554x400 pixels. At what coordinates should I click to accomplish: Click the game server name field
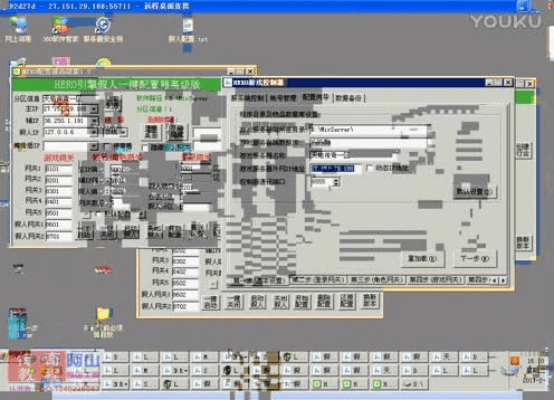pyautogui.click(x=353, y=155)
